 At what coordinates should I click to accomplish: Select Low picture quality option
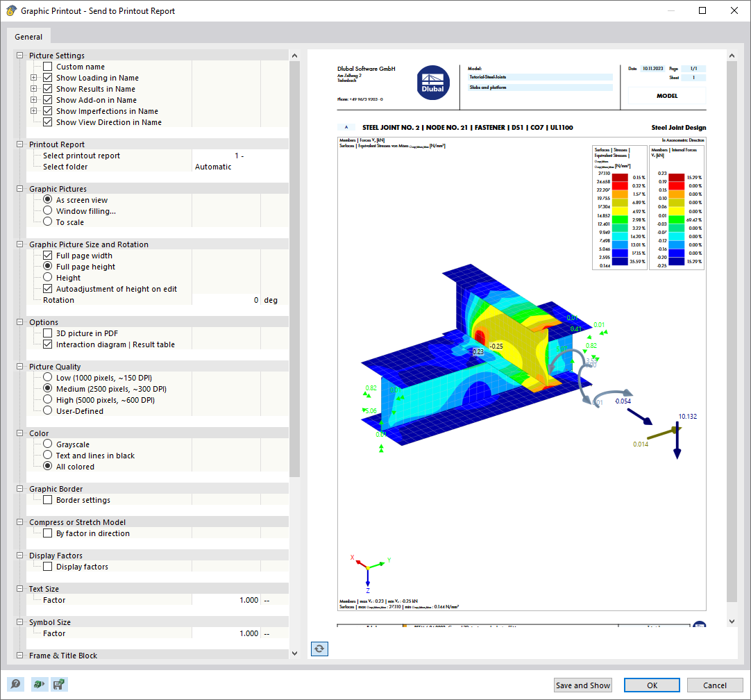pos(48,377)
